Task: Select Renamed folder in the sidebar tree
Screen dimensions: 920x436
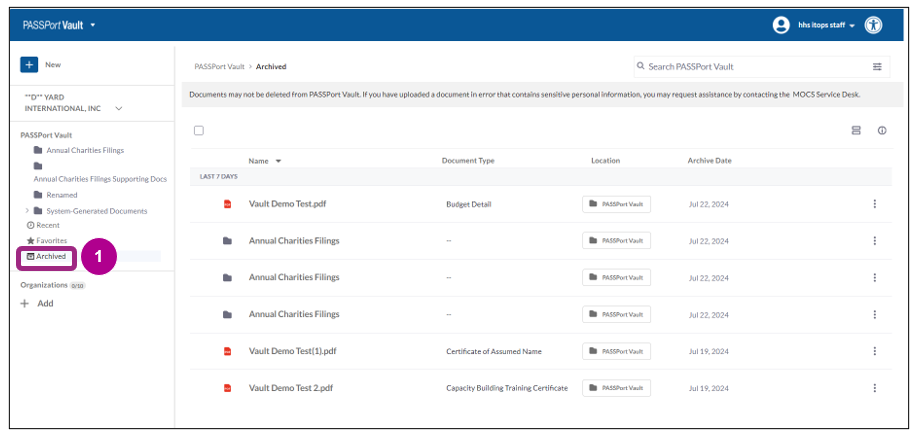Action: (x=62, y=195)
